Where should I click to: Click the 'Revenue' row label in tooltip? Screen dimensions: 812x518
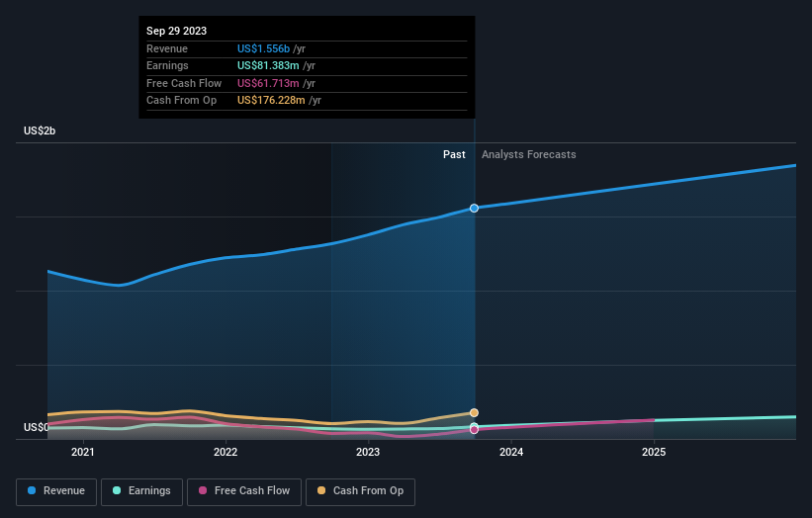click(x=167, y=48)
